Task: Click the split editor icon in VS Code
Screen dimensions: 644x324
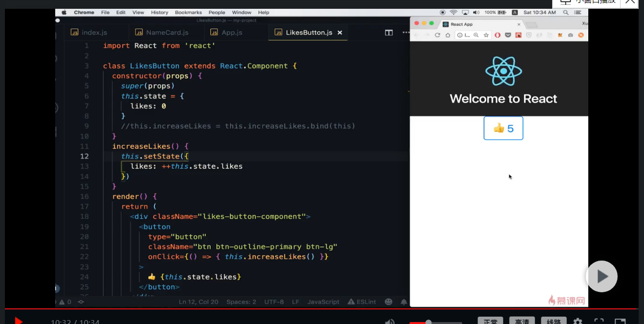Action: pyautogui.click(x=388, y=32)
